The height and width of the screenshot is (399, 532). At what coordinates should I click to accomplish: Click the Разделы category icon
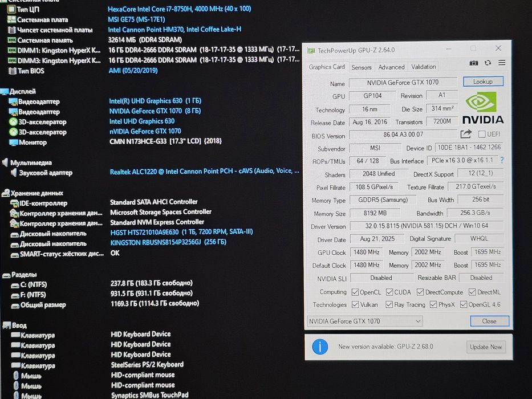click(6, 275)
